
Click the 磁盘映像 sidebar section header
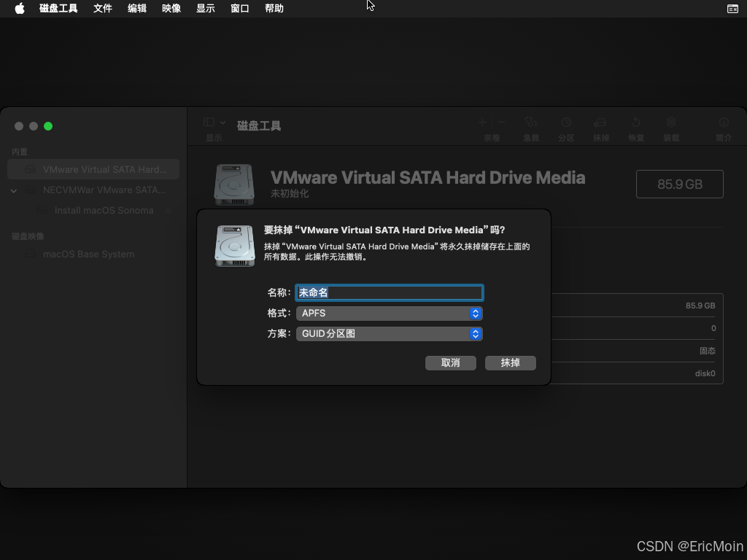click(x=28, y=236)
